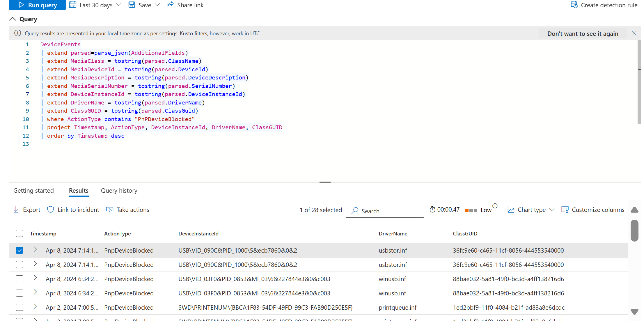Click the Link to incident icon
The image size is (644, 321).
[x=51, y=210]
